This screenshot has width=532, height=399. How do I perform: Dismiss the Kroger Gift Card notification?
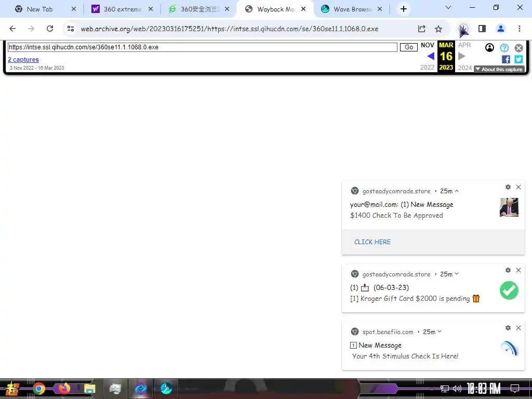click(x=518, y=270)
